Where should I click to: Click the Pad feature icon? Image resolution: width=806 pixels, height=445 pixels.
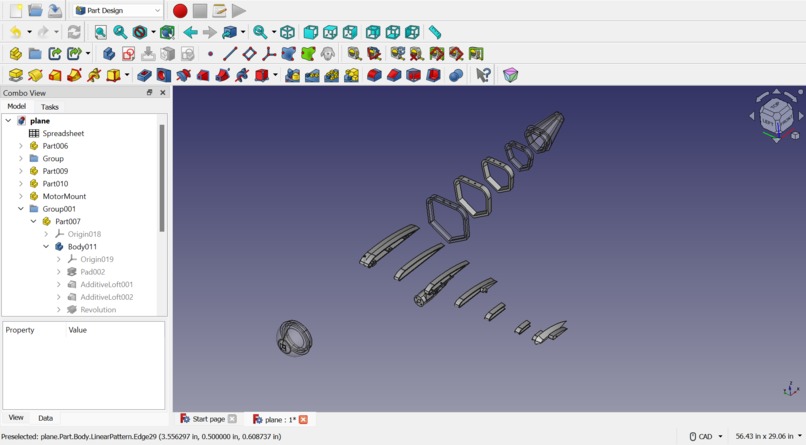(16, 75)
